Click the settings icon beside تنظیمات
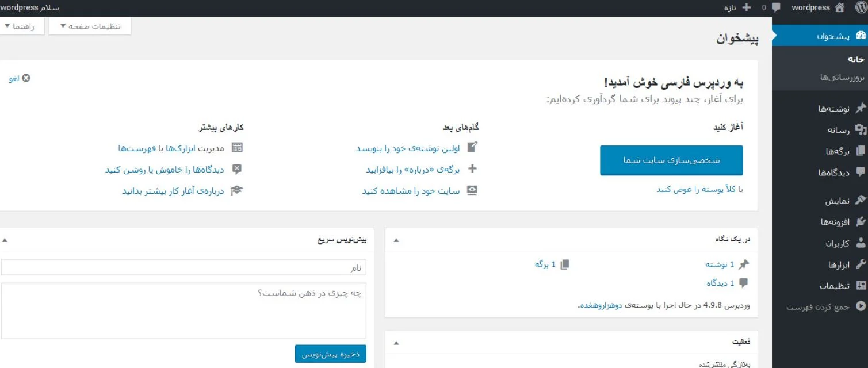 [861, 286]
